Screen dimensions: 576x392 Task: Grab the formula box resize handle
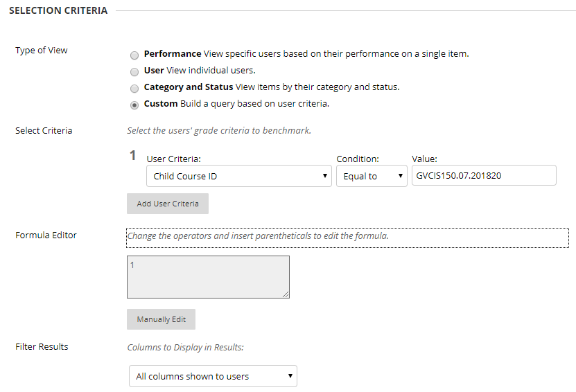[285, 294]
